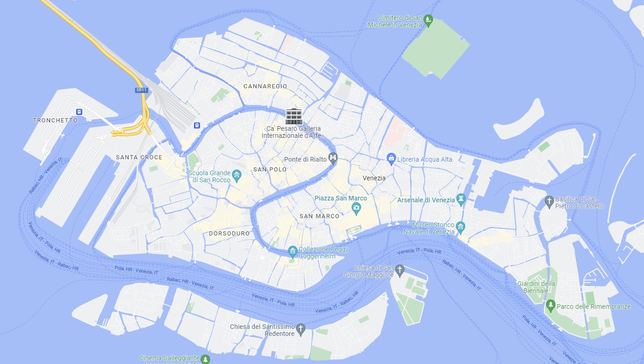
Task: Select the Cinema Galleggiante tree marker
Action: click(205, 359)
